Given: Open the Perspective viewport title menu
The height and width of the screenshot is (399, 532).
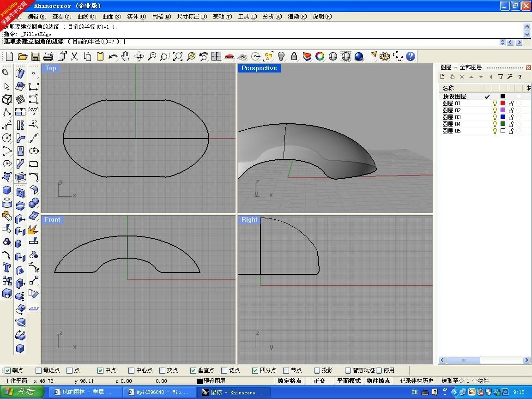Looking at the screenshot, I should click(x=259, y=68).
